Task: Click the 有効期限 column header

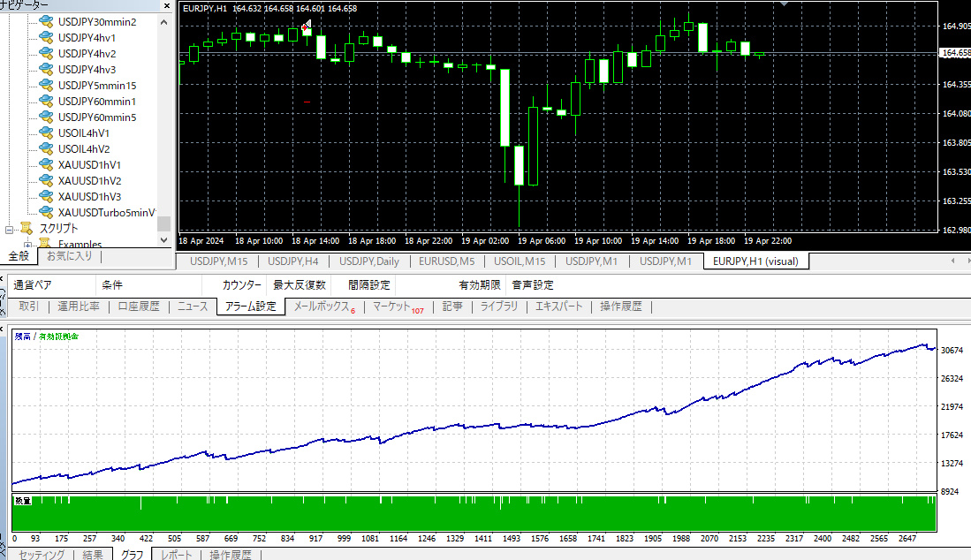Action: (x=479, y=284)
